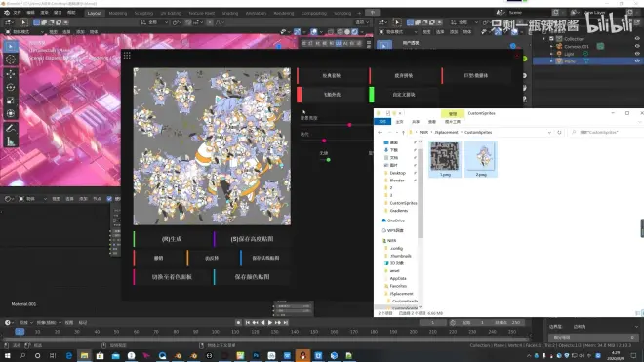Switch to the UV Editing workspace tab
The width and height of the screenshot is (644, 362).
(x=171, y=13)
